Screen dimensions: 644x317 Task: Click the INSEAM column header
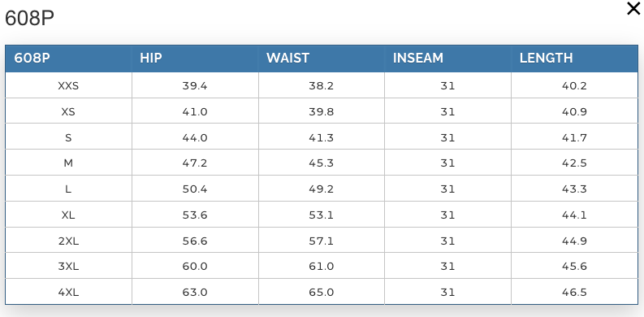pos(417,58)
